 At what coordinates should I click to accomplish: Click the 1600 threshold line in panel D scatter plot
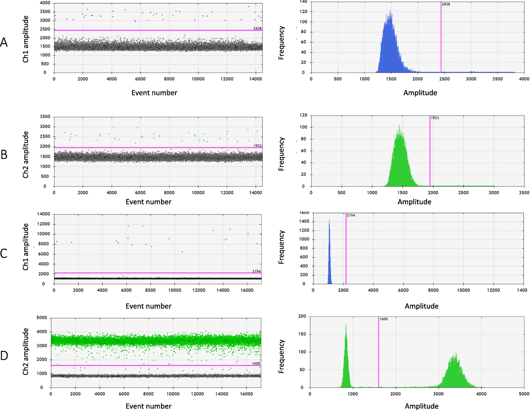[156, 365]
